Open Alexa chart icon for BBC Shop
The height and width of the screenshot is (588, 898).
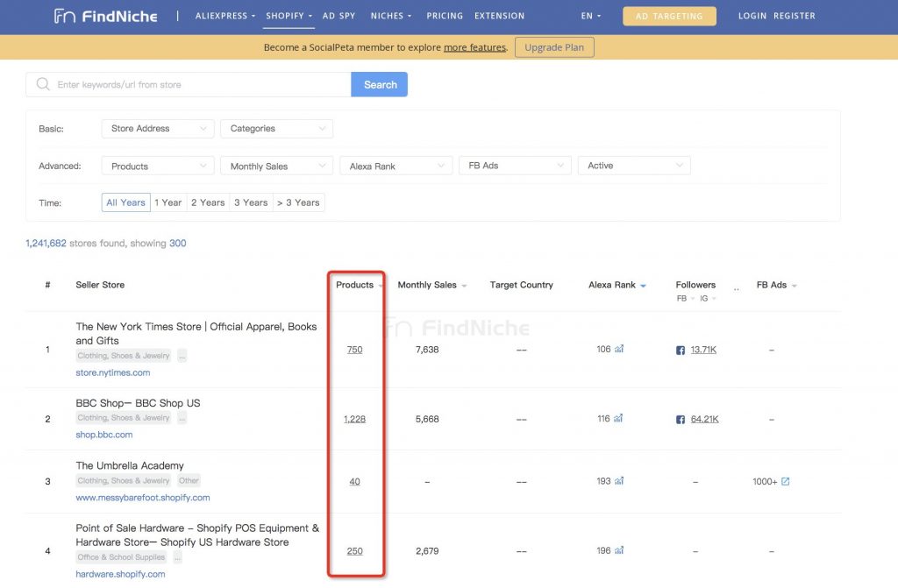click(618, 419)
